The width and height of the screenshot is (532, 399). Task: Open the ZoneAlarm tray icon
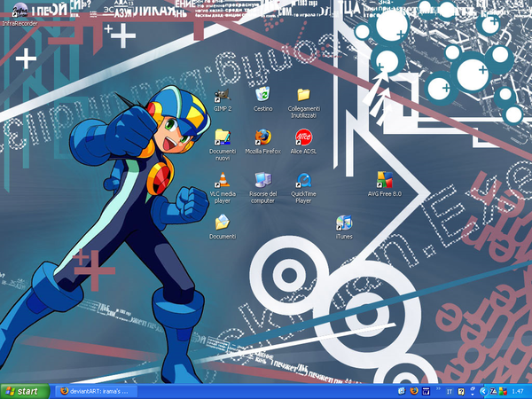coord(493,392)
